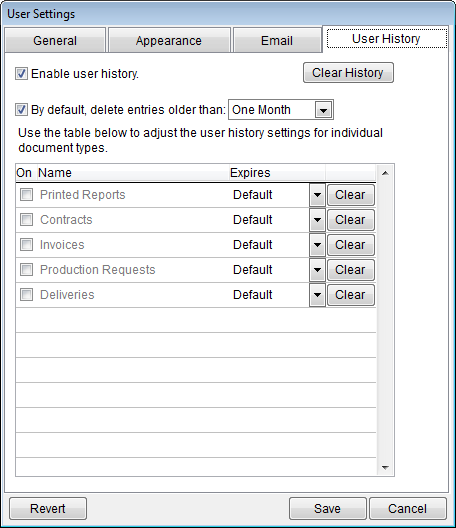The width and height of the screenshot is (456, 528).
Task: Turn on the Deliveries checkbox
Action: pos(26,295)
